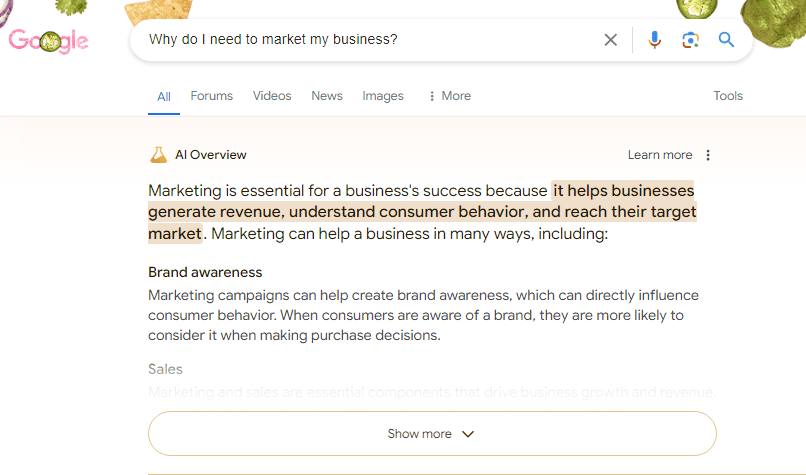Expand the More search filters
The height and width of the screenshot is (475, 806).
[x=450, y=96]
